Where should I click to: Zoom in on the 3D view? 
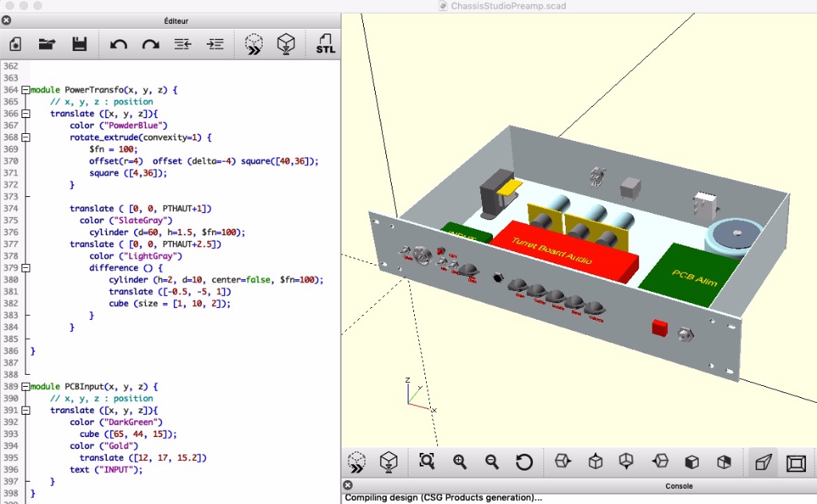pos(460,462)
